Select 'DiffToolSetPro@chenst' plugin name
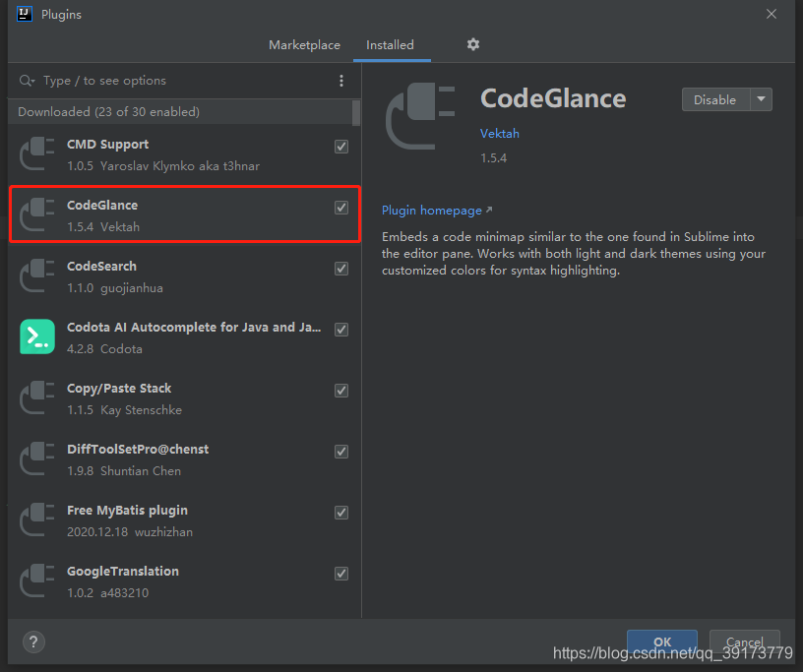803x672 pixels. (x=138, y=450)
